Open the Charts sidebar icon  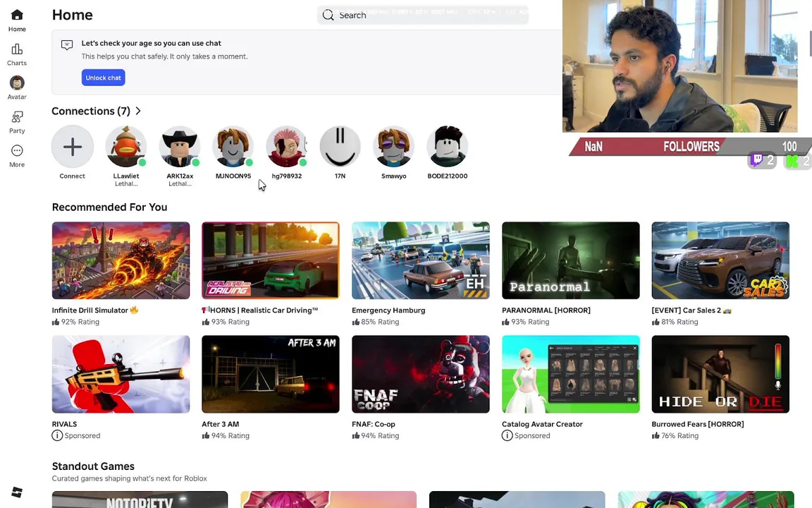coord(17,49)
